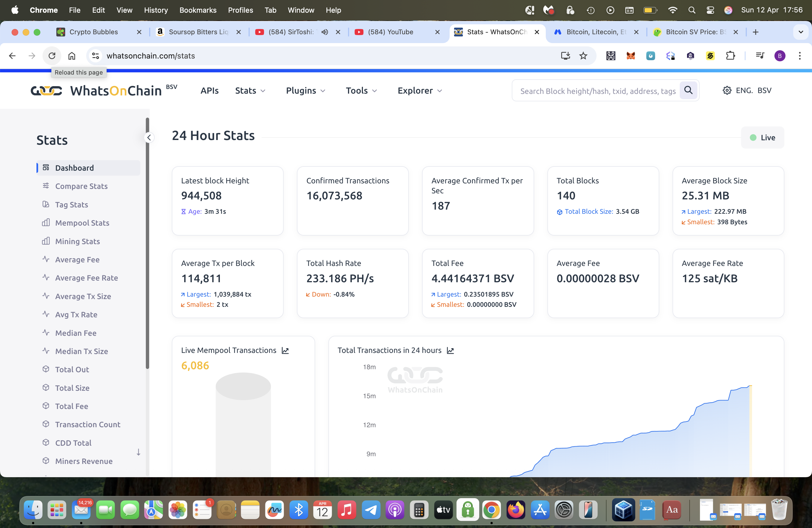This screenshot has height=528, width=812.
Task: Open Miners Revenue stats
Action: [x=84, y=461]
